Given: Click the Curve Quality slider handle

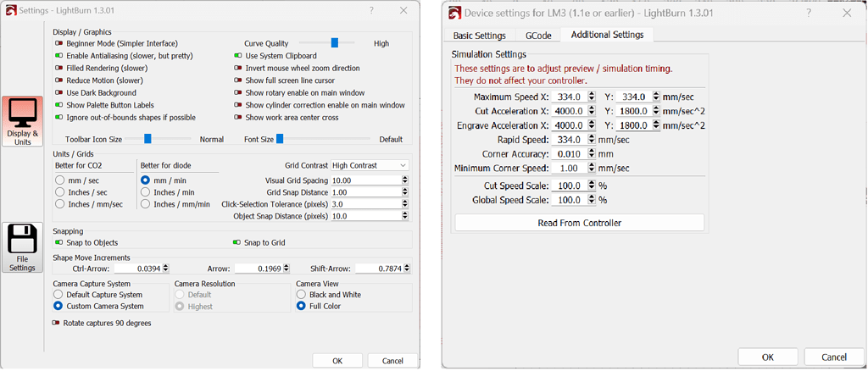Looking at the screenshot, I should (x=334, y=42).
